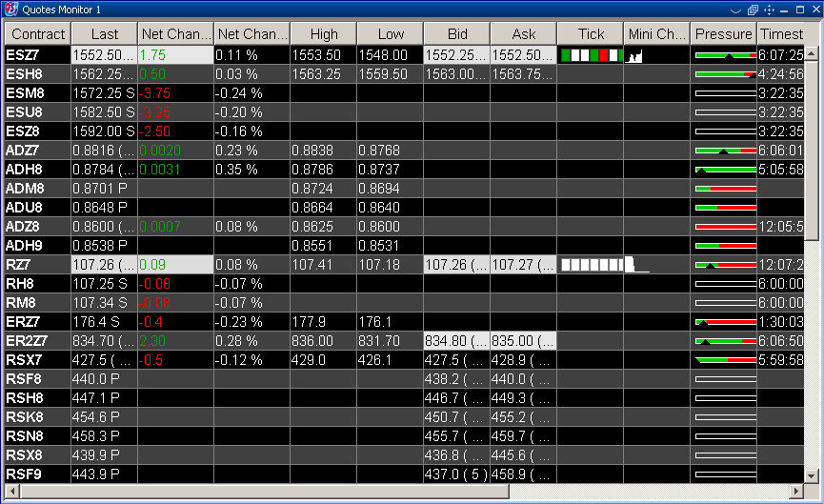Click the Ask column header
Viewport: 824px width, 504px height.
pyautogui.click(x=524, y=34)
